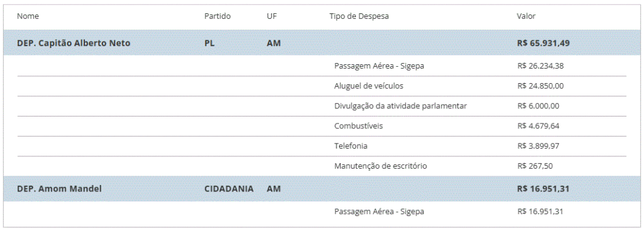Click the value R$ 26.234,38
The width and height of the screenshot is (644, 233).
(x=540, y=65)
